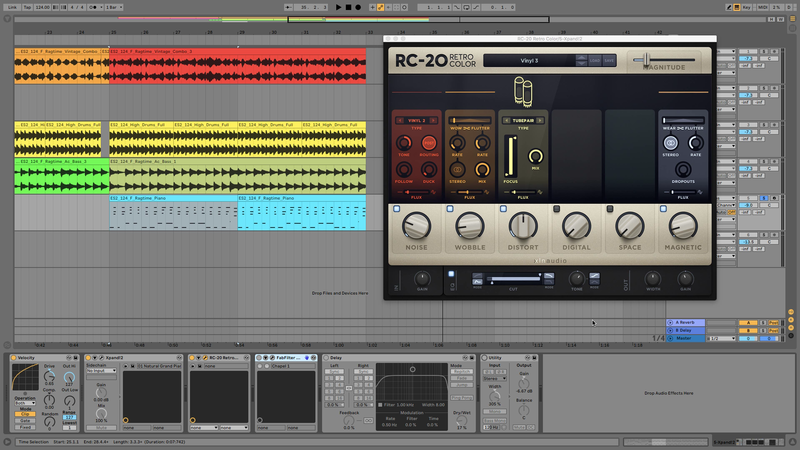The height and width of the screenshot is (450, 800).
Task: Click the Wobble MIX knob
Action: 482,169
